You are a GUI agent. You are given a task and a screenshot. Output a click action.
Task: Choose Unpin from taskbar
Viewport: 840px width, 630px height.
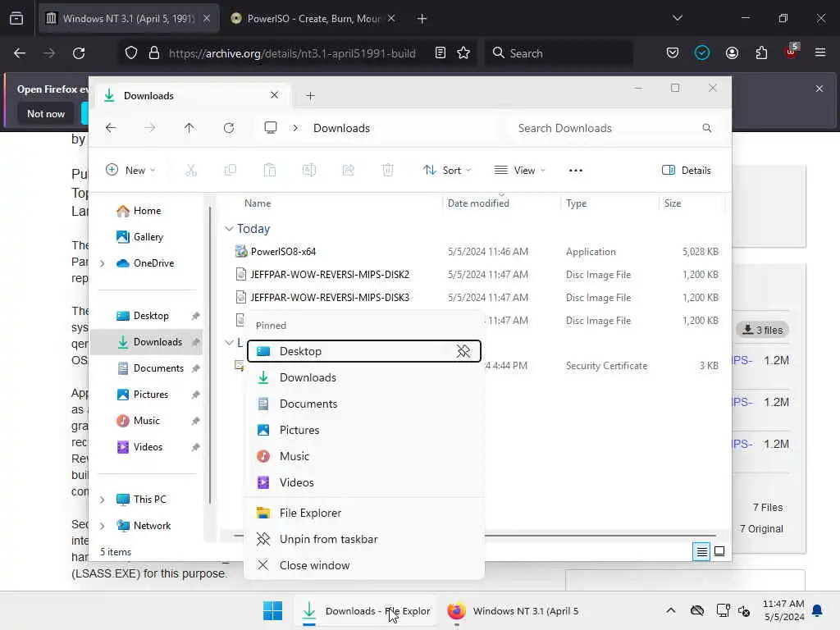tap(364, 539)
